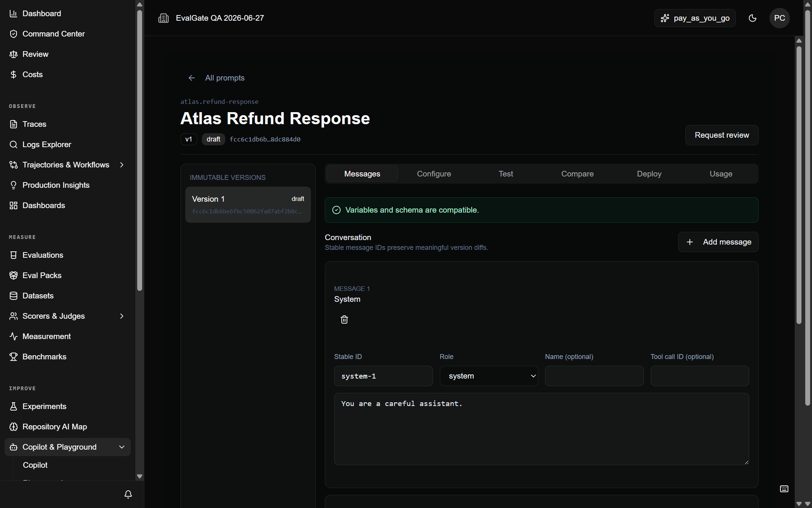Click the v1 version badge
Image resolution: width=812 pixels, height=508 pixels.
(x=189, y=139)
